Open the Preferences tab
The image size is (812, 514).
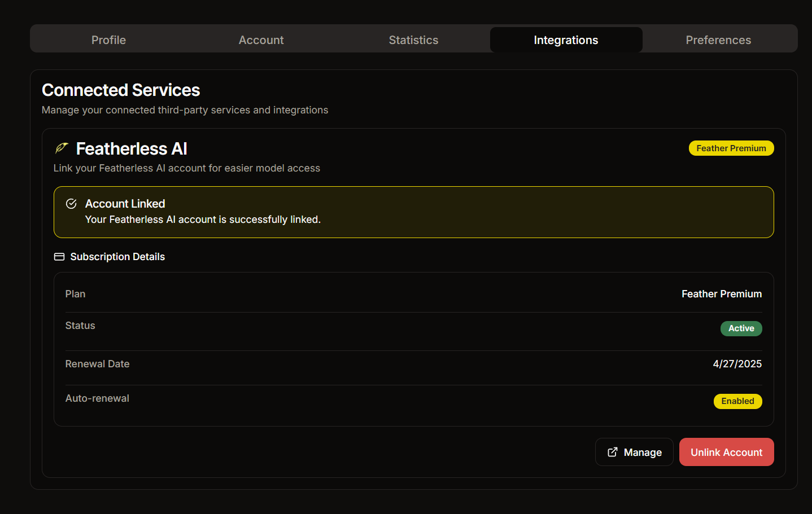click(x=719, y=40)
